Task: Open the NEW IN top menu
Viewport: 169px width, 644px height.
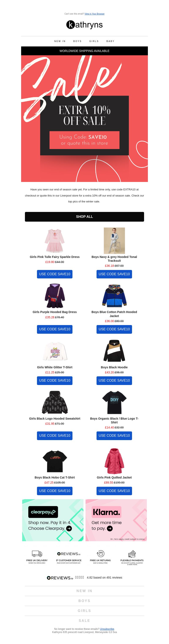Action: coord(60,41)
